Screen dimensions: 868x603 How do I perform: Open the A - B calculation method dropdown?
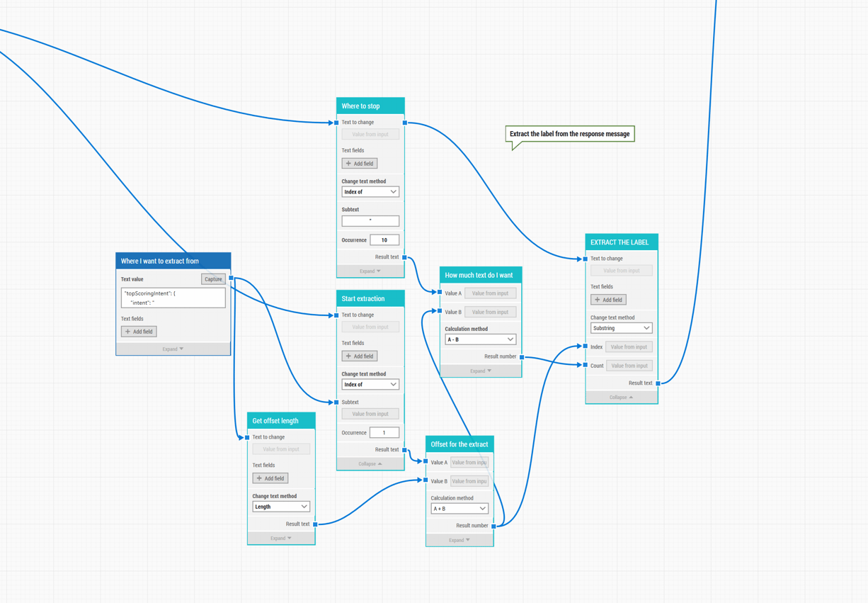click(480, 339)
